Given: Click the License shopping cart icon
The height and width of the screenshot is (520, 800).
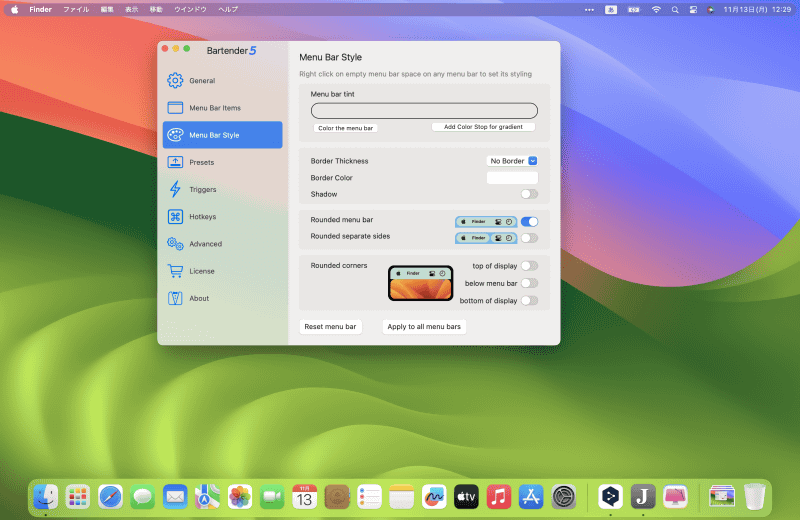Looking at the screenshot, I should click(175, 271).
